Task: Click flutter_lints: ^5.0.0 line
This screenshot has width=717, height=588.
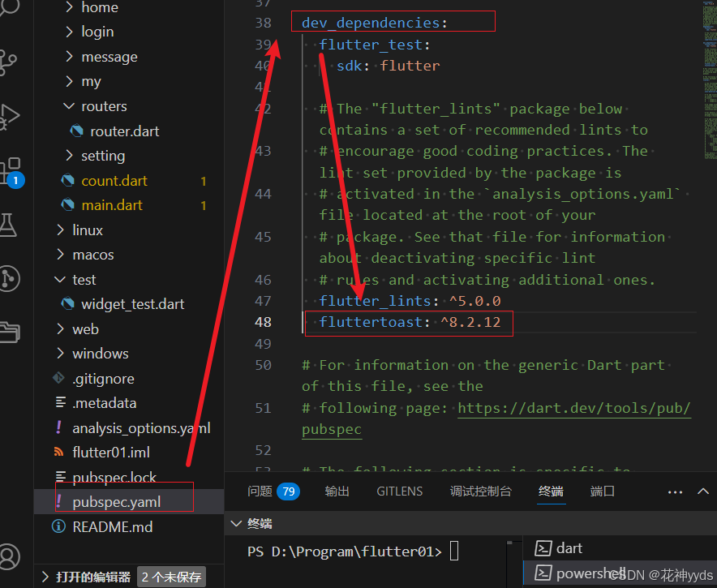Action: (x=410, y=300)
